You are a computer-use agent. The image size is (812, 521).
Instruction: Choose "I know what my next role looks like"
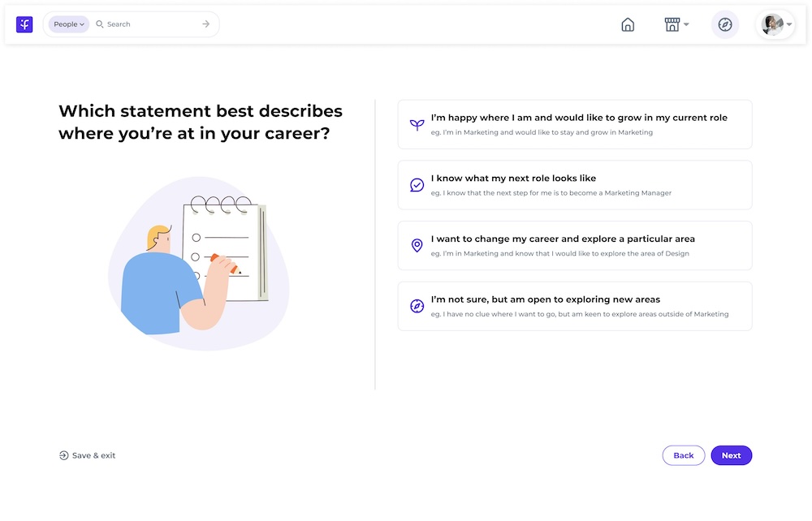[x=574, y=184]
